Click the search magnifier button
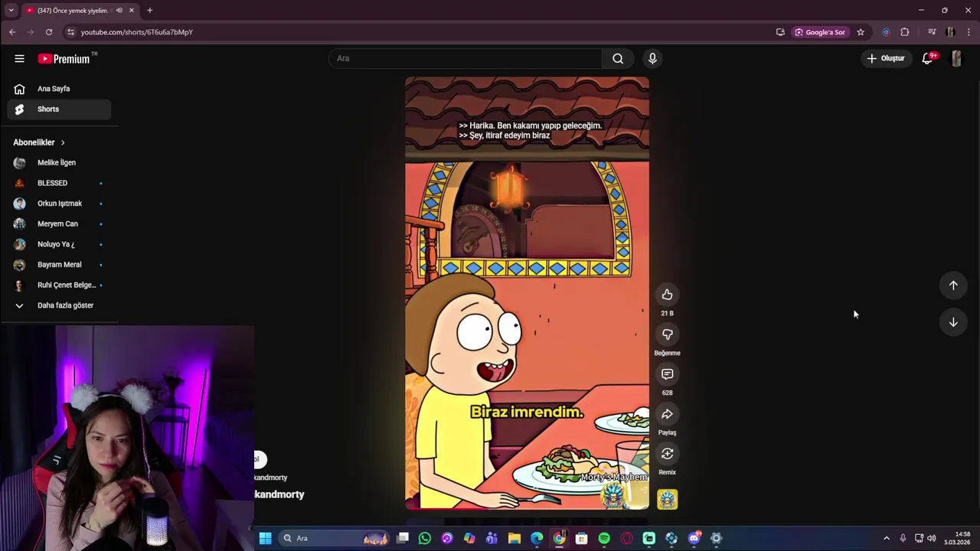This screenshot has height=551, width=980. (618, 58)
